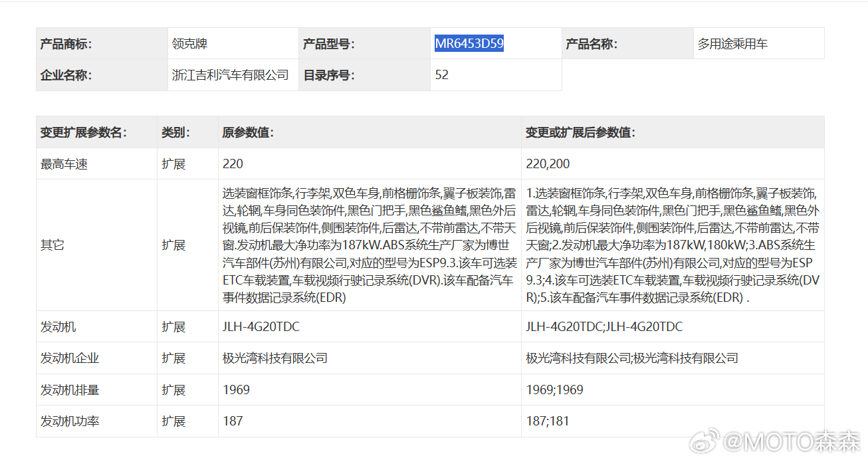This screenshot has width=868, height=462.
Task: Click the original displacement value 1969
Action: pyautogui.click(x=236, y=390)
